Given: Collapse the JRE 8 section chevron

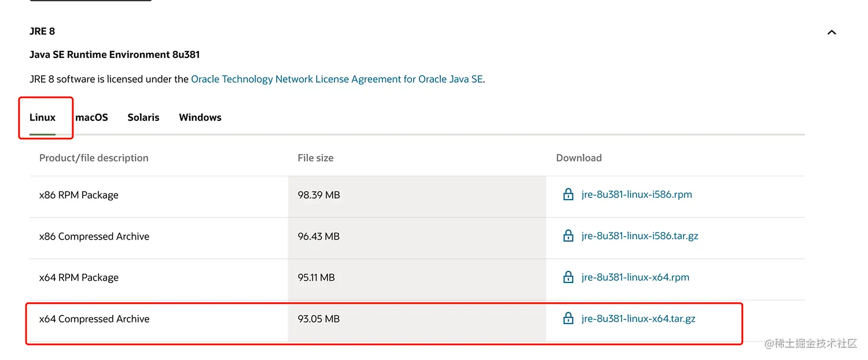Looking at the screenshot, I should pos(832,32).
